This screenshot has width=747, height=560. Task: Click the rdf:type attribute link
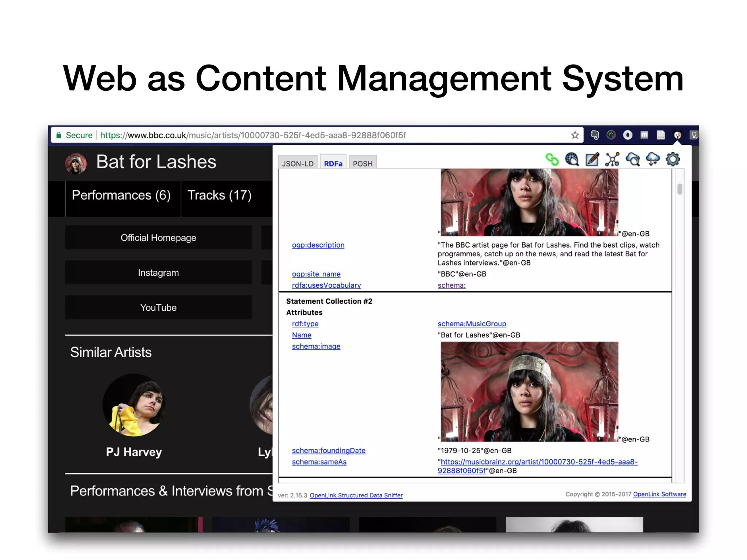(x=305, y=324)
